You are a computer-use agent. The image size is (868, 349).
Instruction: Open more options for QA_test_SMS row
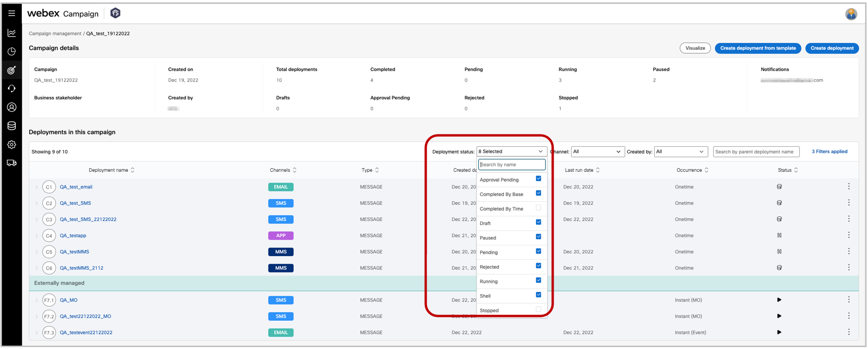pyautogui.click(x=849, y=203)
